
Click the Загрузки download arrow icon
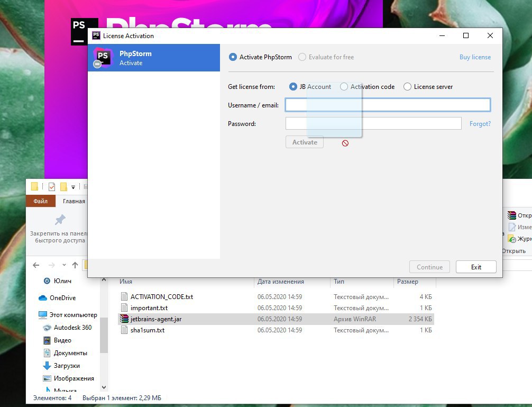point(47,366)
